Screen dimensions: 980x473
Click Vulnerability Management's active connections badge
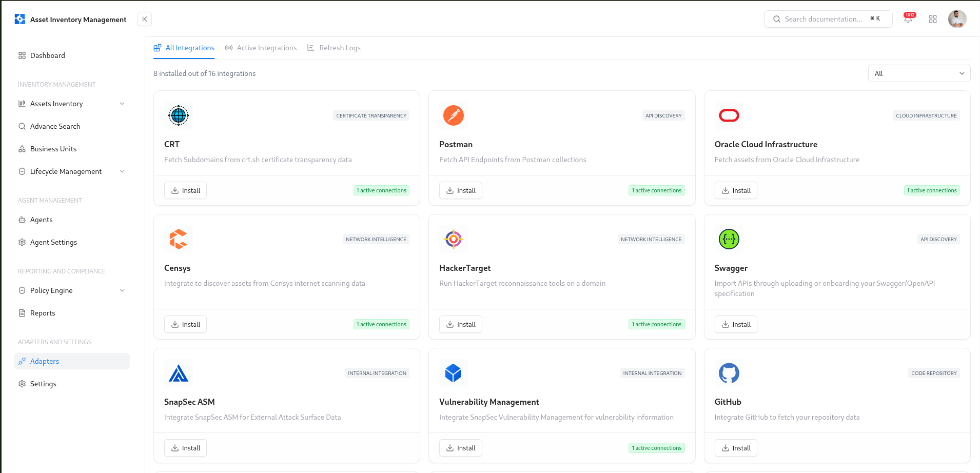(x=657, y=448)
